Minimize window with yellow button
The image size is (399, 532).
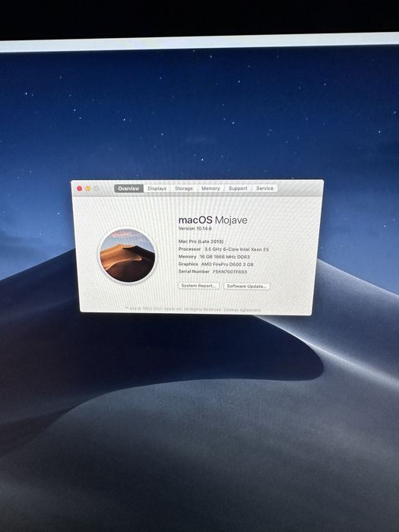pyautogui.click(x=88, y=188)
